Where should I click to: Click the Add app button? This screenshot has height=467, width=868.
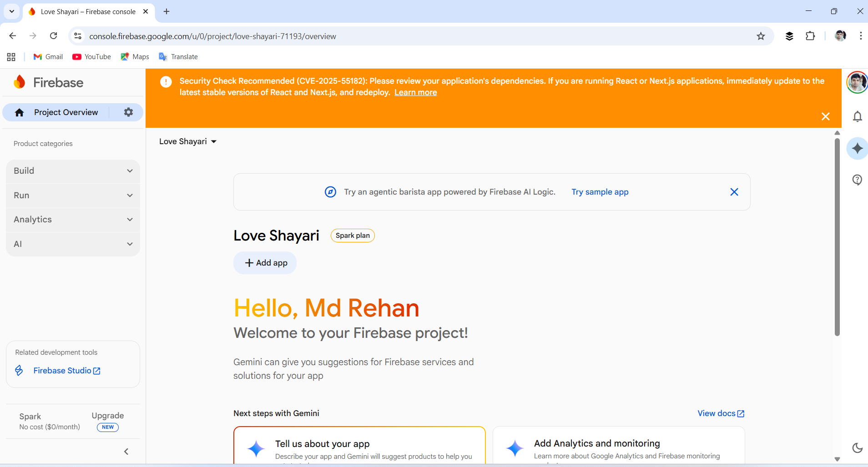pyautogui.click(x=265, y=263)
